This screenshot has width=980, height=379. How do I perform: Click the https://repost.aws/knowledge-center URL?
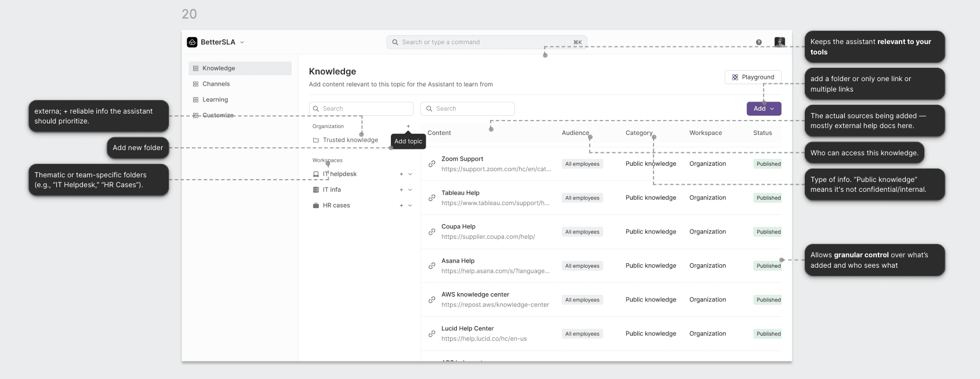click(495, 305)
